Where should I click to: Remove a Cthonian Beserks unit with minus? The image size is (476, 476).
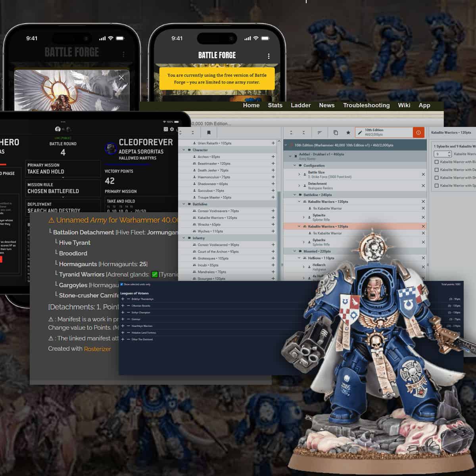pyautogui.click(x=128, y=306)
